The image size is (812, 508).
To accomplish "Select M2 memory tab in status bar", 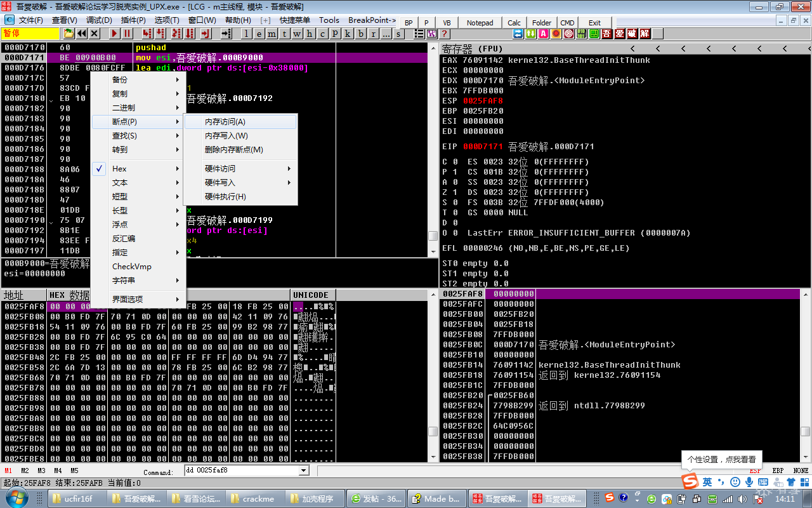I will point(25,471).
